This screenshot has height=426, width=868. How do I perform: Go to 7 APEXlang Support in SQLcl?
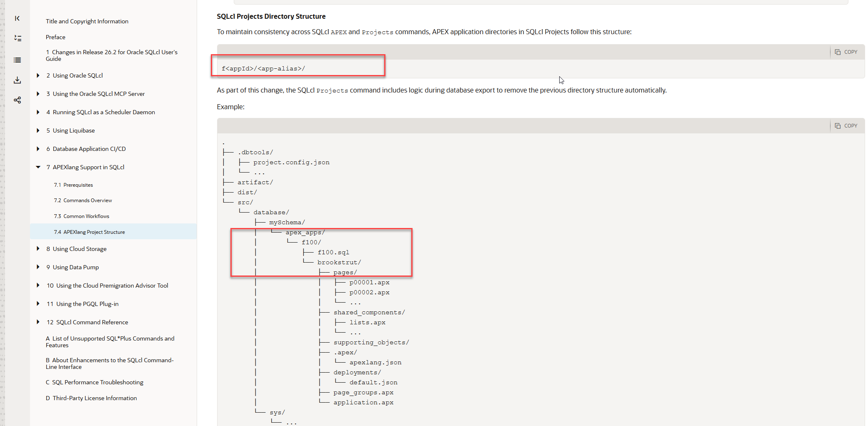coord(85,167)
